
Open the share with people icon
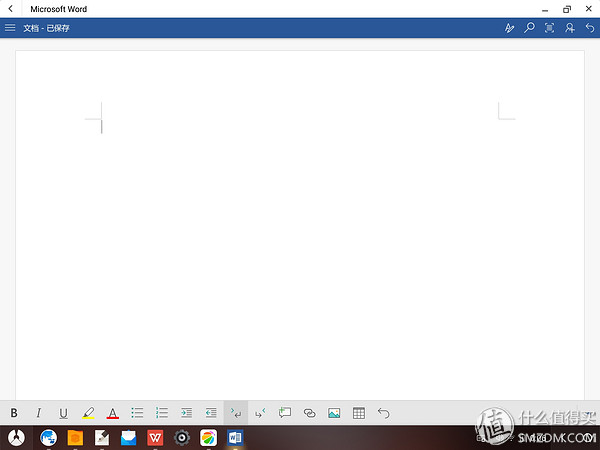pos(569,28)
